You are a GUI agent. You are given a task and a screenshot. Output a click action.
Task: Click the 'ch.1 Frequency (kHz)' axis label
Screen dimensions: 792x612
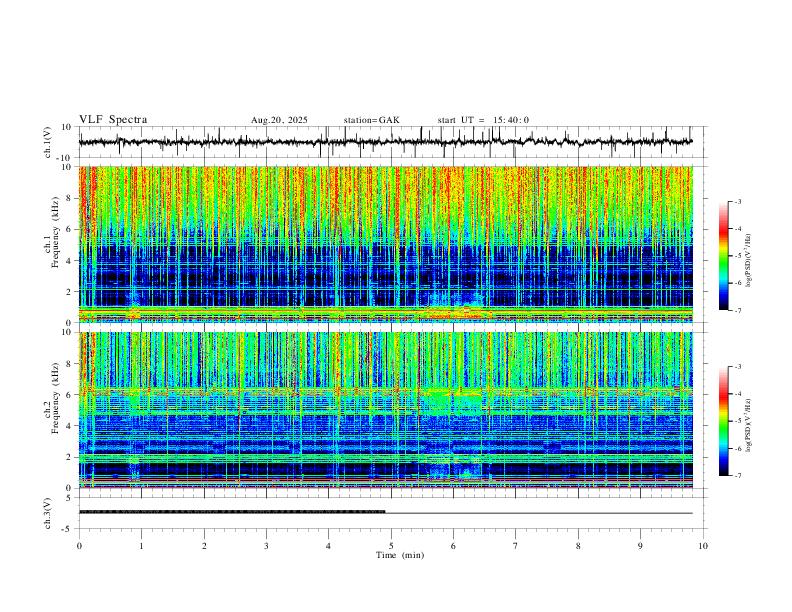(x=52, y=233)
